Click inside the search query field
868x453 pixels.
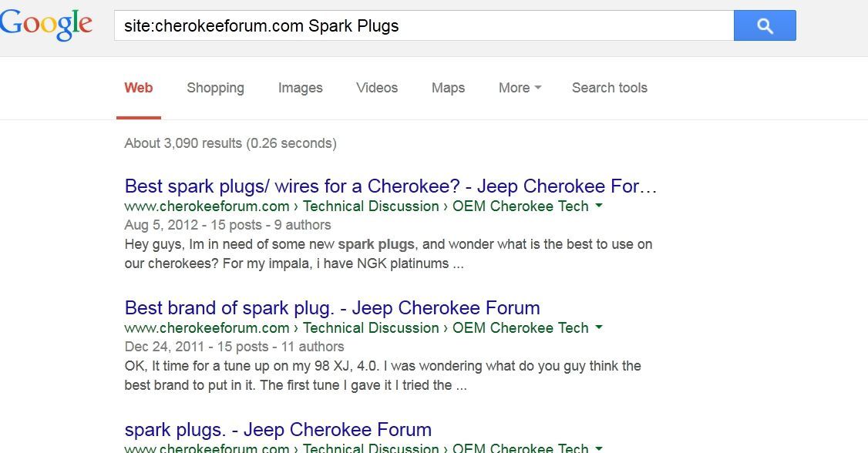(x=422, y=26)
